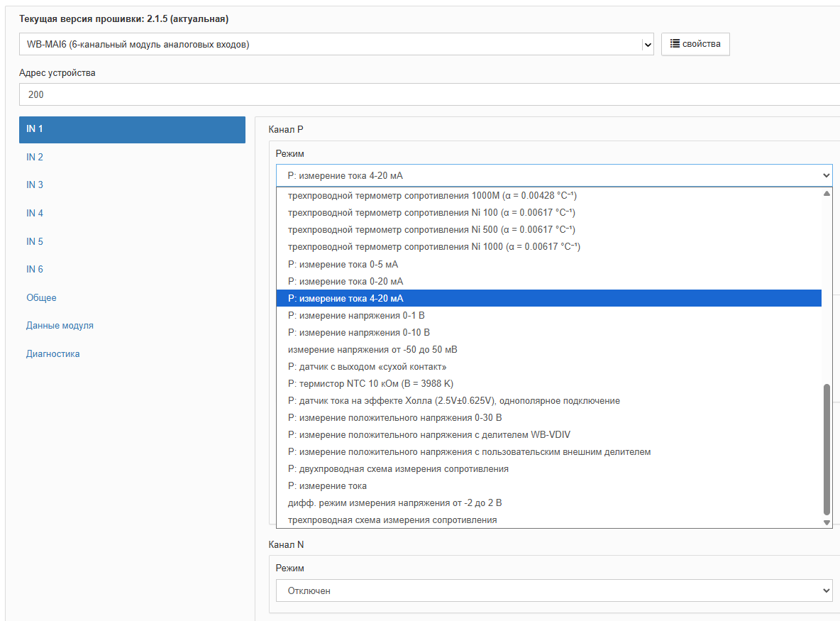Select the IN 4 tab
The width and height of the screenshot is (840, 621).
[x=35, y=213]
